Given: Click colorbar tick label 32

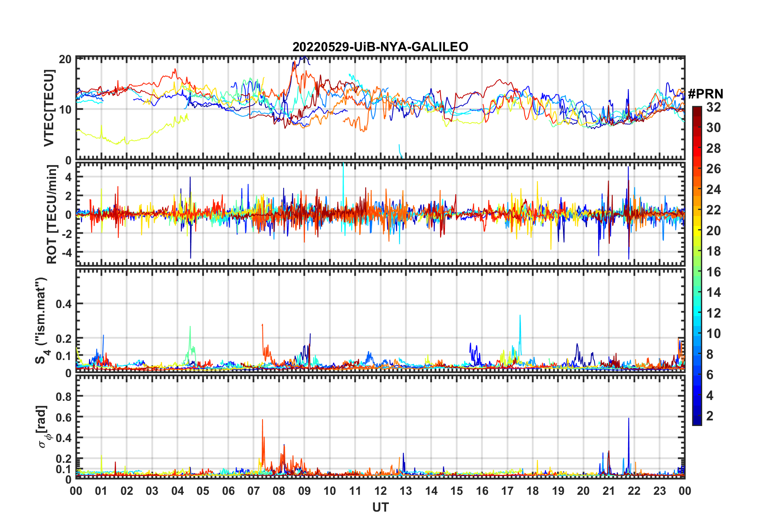Looking at the screenshot, I should click(x=713, y=107).
